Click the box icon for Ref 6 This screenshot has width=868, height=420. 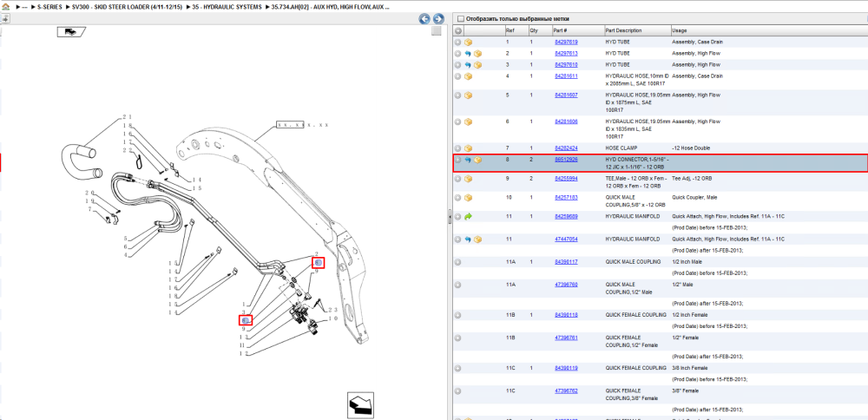[x=468, y=121]
